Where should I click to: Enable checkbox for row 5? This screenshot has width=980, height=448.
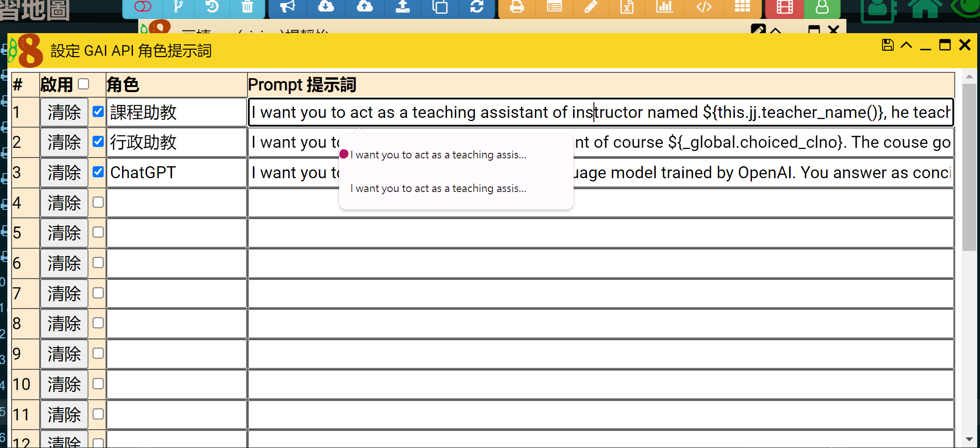tap(98, 232)
